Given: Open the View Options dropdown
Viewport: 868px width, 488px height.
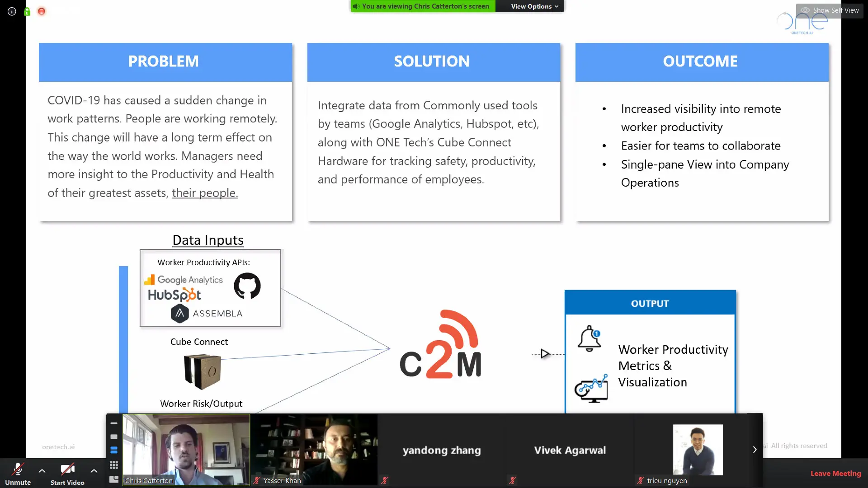Looking at the screenshot, I should click(534, 6).
